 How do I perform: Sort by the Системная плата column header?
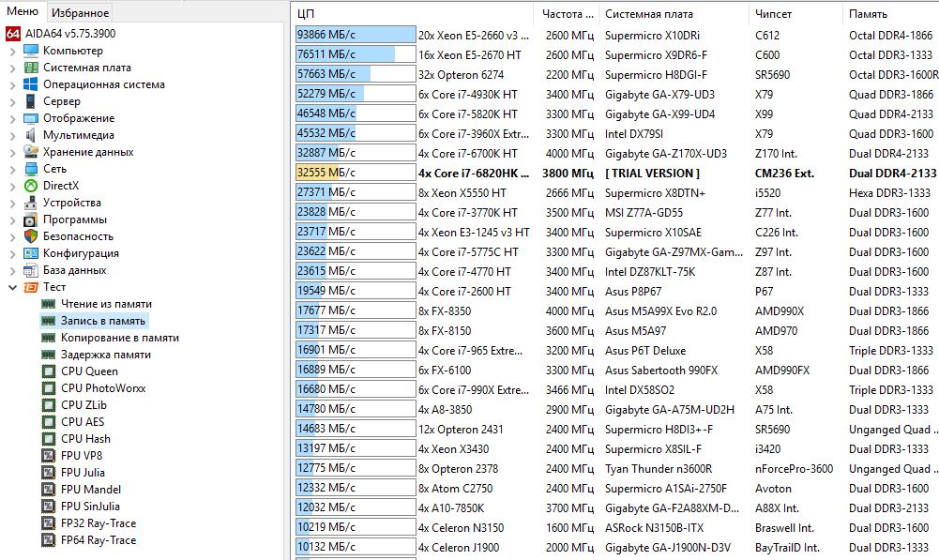(x=674, y=14)
